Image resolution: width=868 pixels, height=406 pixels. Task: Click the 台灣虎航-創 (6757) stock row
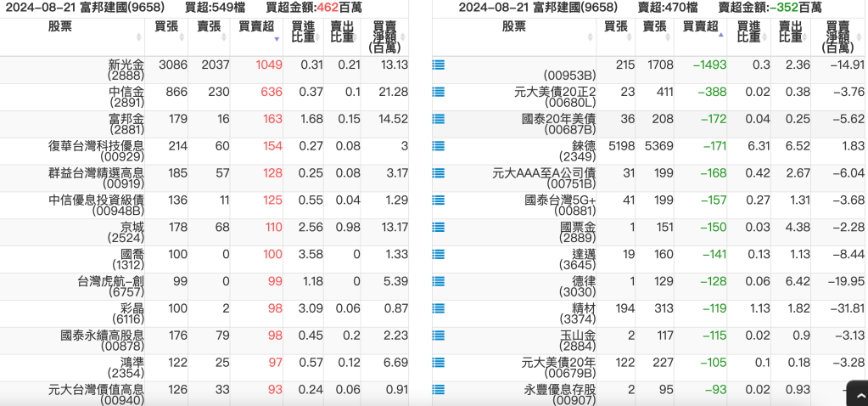click(x=110, y=287)
